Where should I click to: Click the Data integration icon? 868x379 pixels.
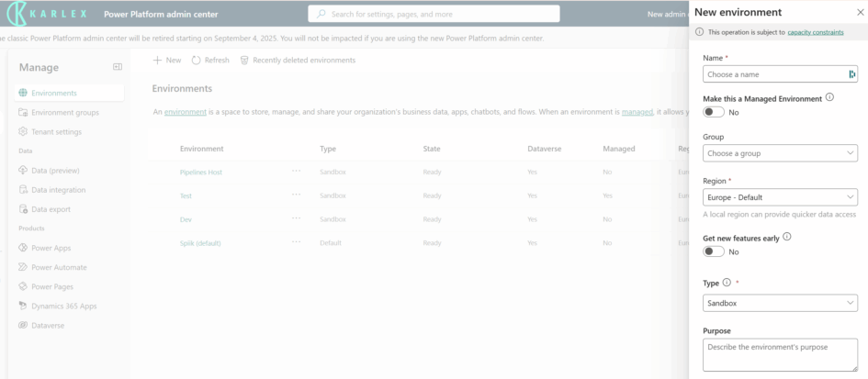point(23,190)
